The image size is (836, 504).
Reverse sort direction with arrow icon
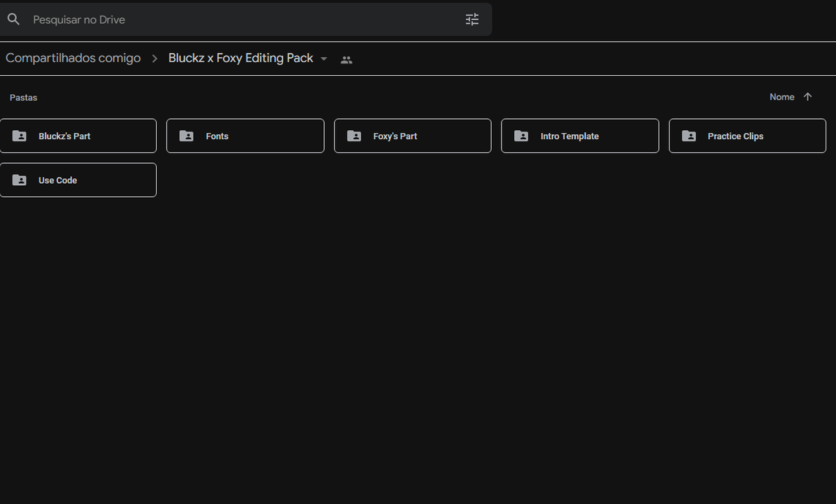pos(808,97)
